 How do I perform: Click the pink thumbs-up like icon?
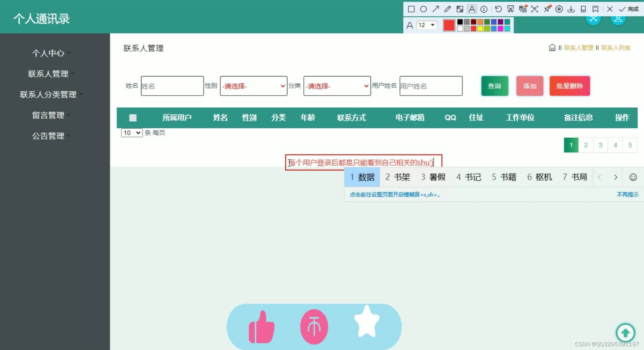pos(261,327)
